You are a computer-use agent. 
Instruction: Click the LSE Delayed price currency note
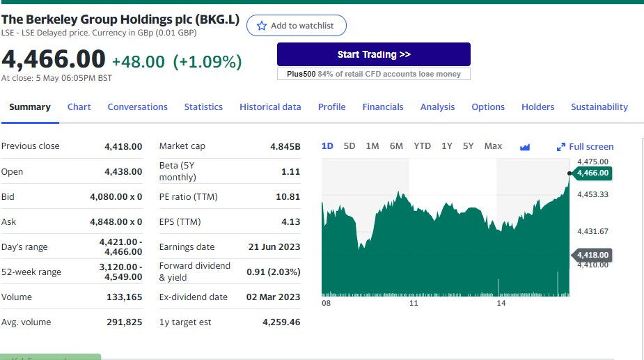[x=99, y=33]
